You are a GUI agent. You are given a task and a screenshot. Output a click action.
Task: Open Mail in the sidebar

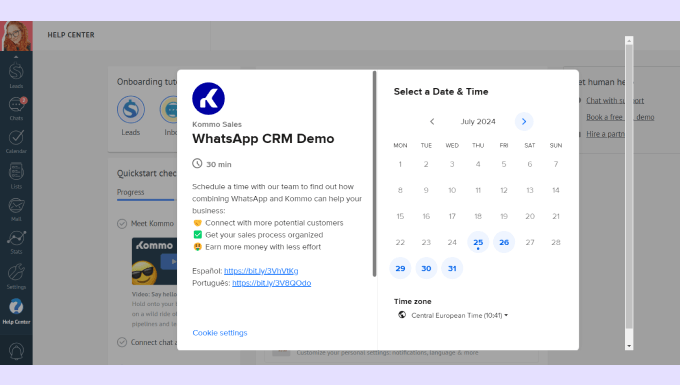[x=16, y=209]
